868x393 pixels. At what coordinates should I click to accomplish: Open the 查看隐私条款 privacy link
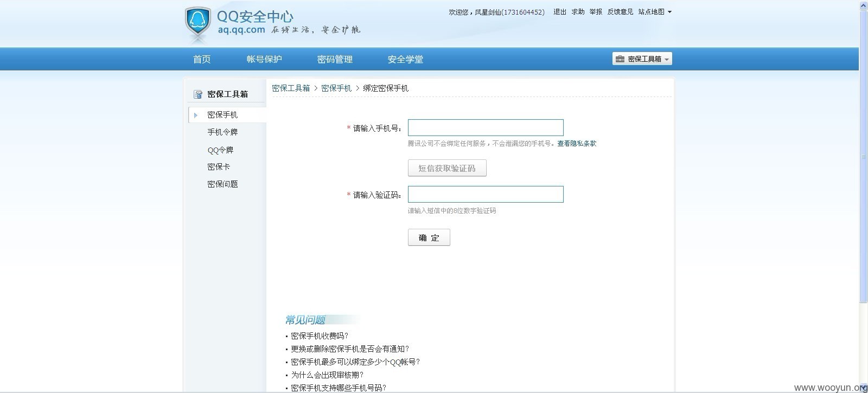[x=577, y=144]
